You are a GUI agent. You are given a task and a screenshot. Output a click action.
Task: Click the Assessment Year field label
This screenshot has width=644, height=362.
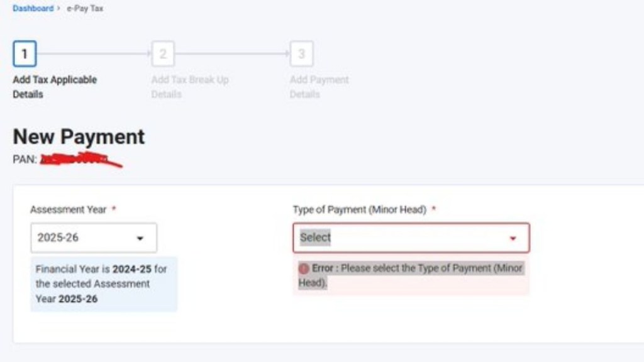tap(68, 210)
